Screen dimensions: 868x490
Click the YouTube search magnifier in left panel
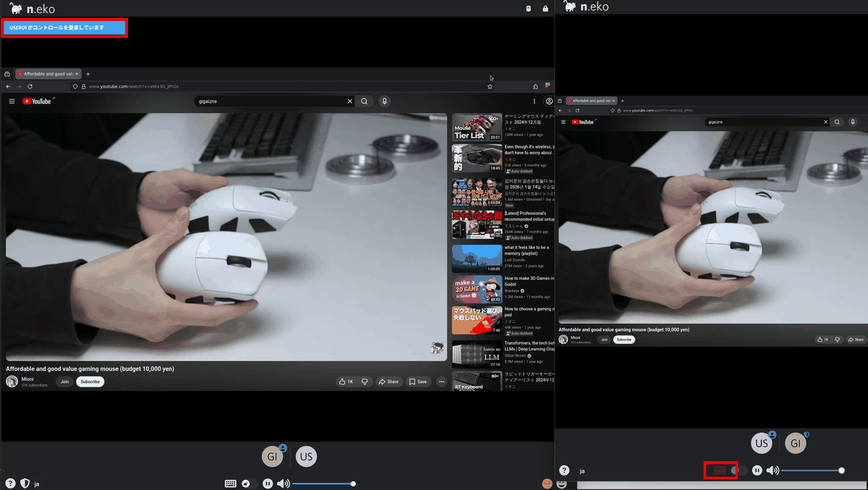tap(365, 101)
